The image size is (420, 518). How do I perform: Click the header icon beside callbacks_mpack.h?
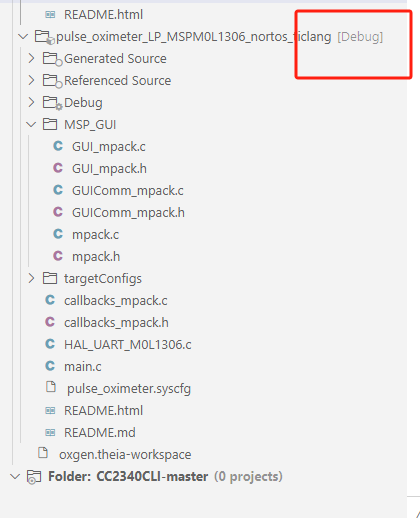pos(50,322)
